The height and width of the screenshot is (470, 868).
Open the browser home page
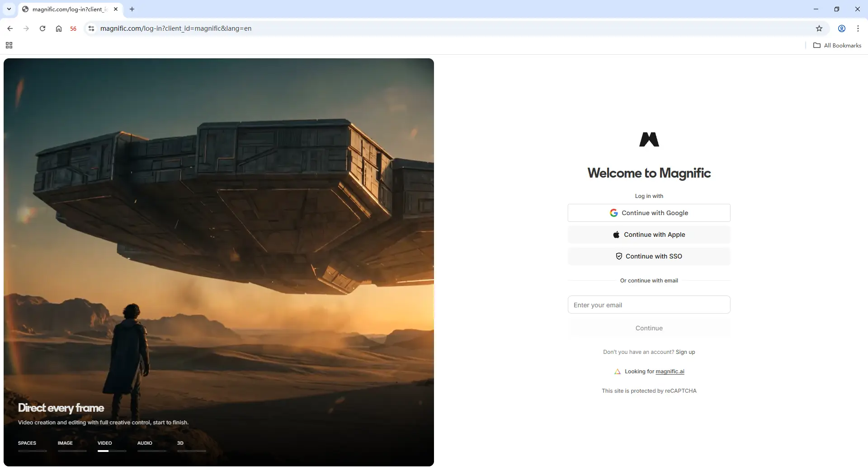coord(59,28)
